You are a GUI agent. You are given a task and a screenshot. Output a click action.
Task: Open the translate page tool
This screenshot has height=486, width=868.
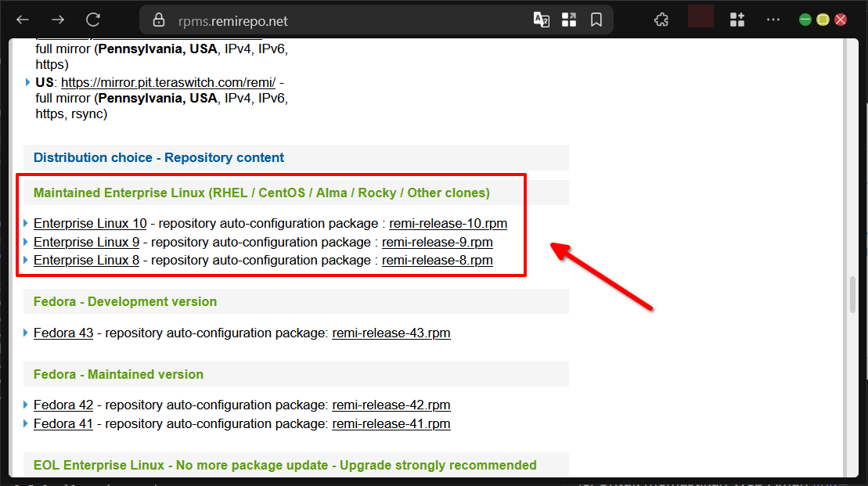542,19
